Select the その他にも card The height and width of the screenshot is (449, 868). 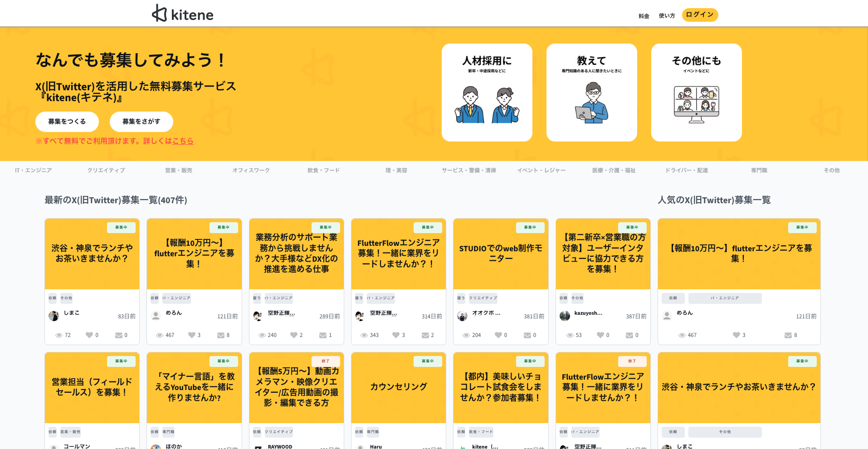tap(697, 93)
